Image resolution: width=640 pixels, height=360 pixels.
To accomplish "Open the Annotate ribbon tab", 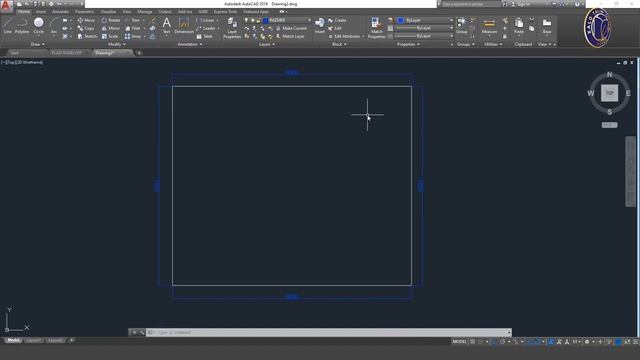I will click(60, 12).
